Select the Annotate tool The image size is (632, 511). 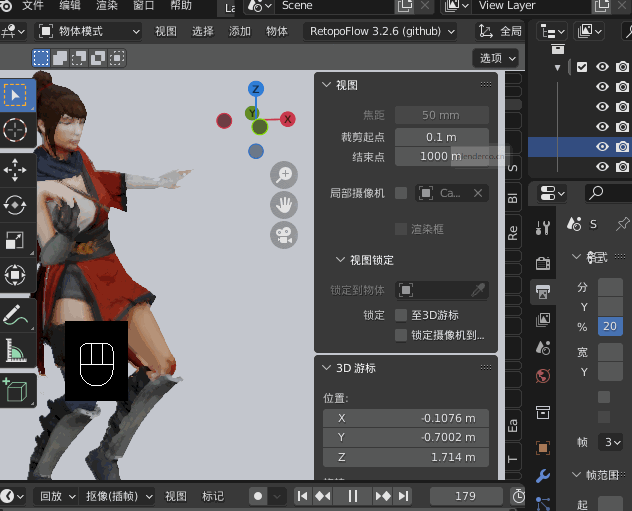(x=15, y=315)
